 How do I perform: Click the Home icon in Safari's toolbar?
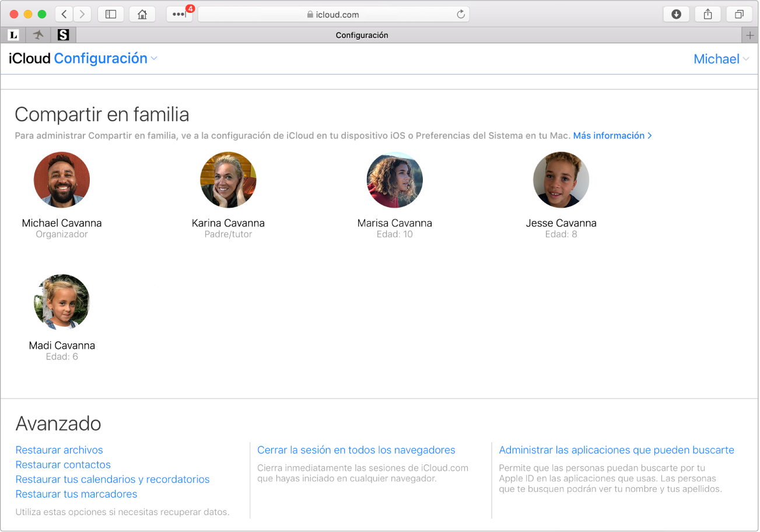coord(142,13)
